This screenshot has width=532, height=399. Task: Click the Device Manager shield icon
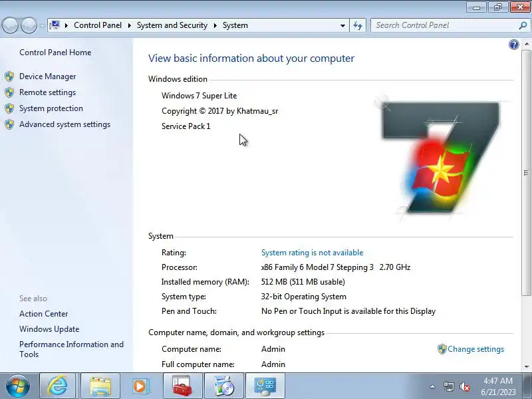point(9,76)
